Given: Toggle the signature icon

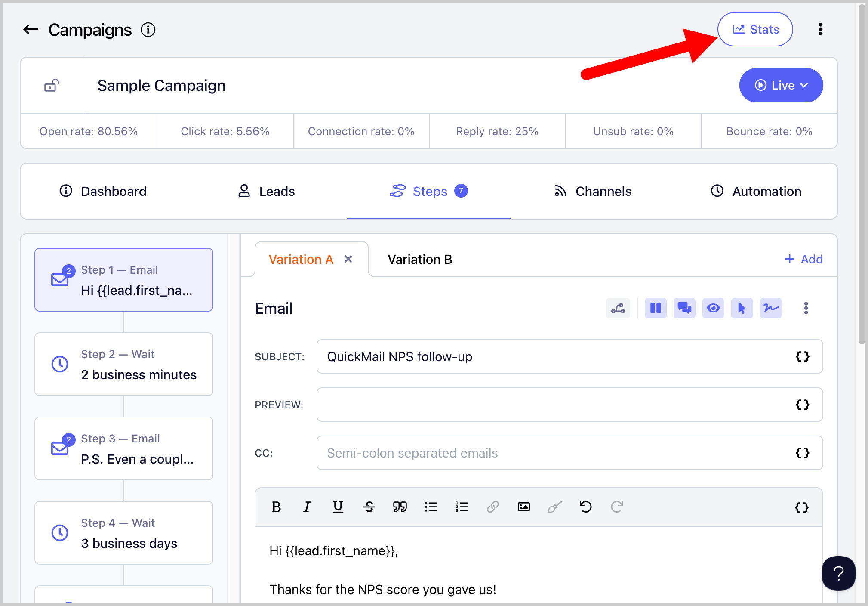Looking at the screenshot, I should point(771,308).
